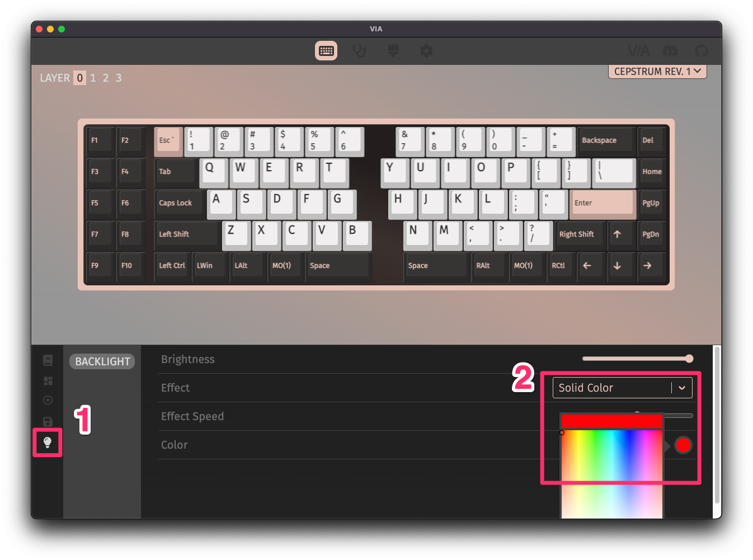
Task: Open the CEPSTRUM REV. 1 keyboard selector
Action: click(657, 72)
